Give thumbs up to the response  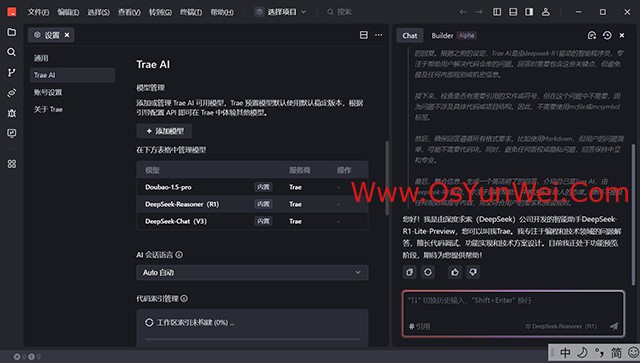455,272
